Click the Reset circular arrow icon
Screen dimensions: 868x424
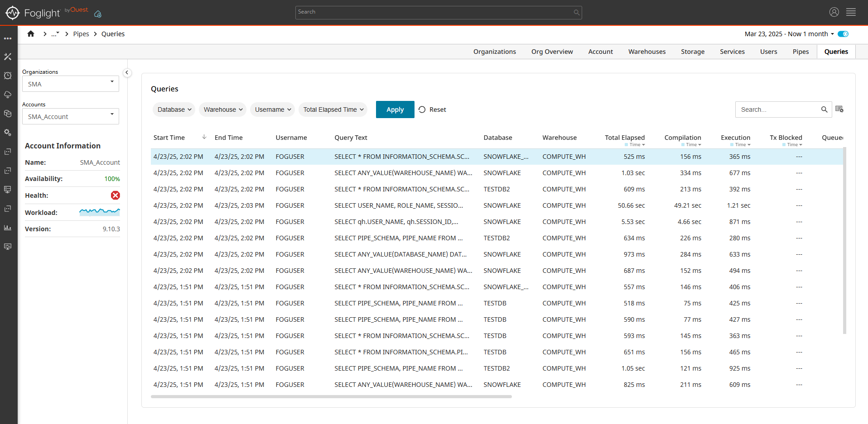422,110
